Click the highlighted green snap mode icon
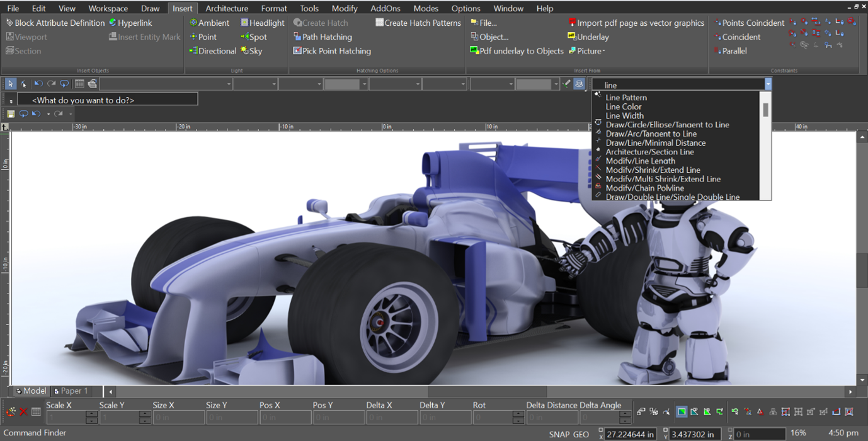Viewport: 868px width, 441px height. coord(682,412)
